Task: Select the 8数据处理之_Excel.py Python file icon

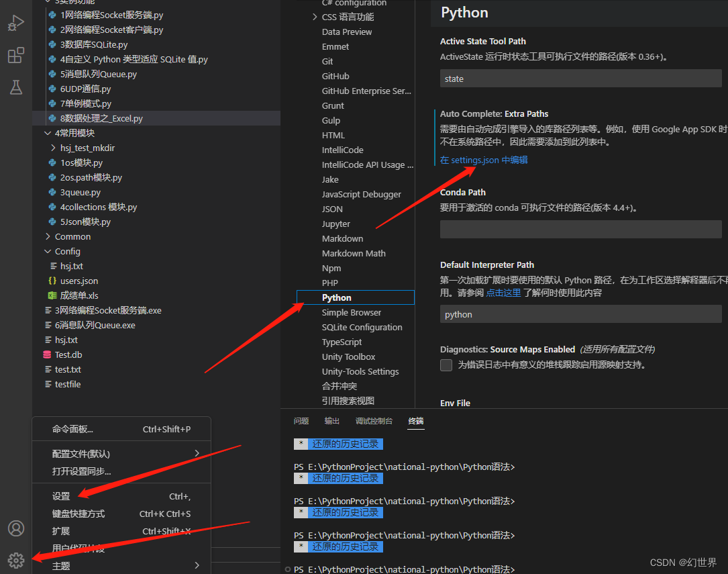Action: coord(52,118)
